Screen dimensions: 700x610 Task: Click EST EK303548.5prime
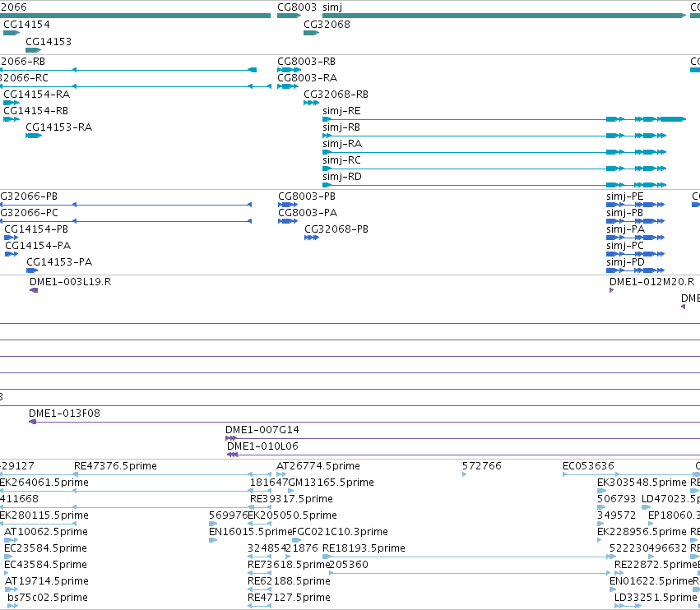[x=642, y=483]
